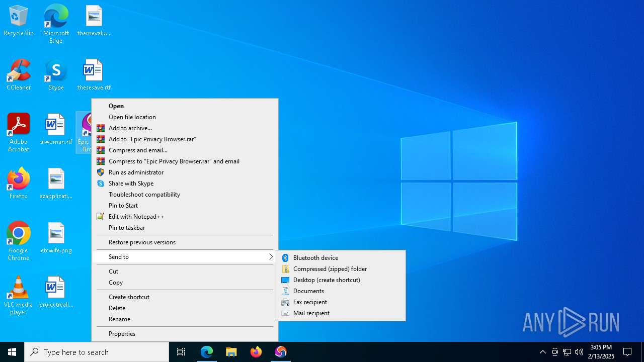Open the volume control in tray
644x362 pixels.
click(579, 352)
